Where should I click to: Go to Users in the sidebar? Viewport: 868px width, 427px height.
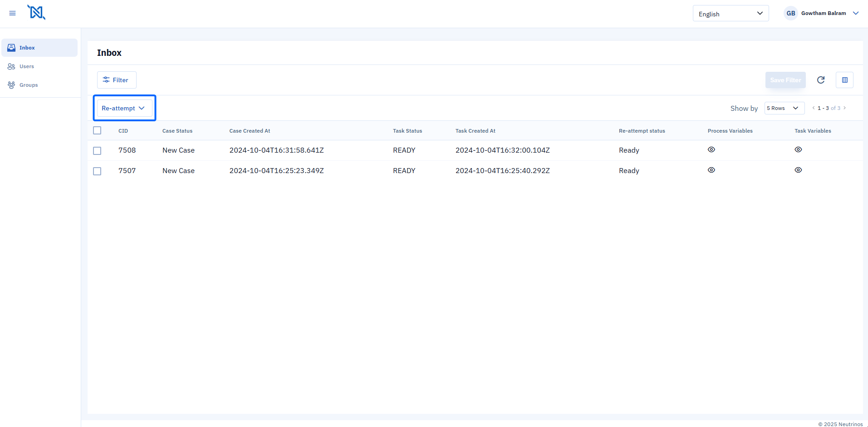pos(27,66)
